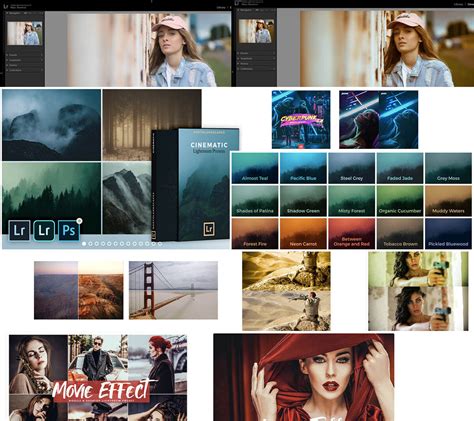Open the desert soldier before-after image
Viewport: 474px width, 421px height.
286,291
